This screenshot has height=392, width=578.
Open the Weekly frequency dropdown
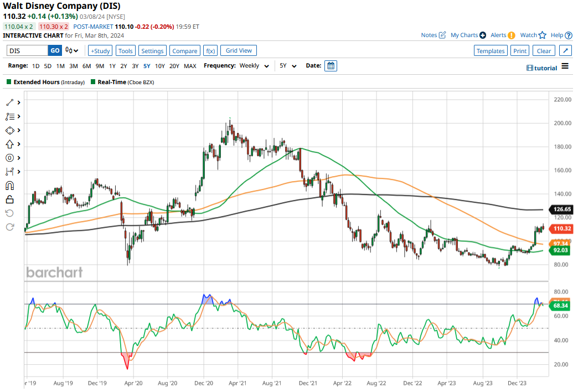(254, 66)
